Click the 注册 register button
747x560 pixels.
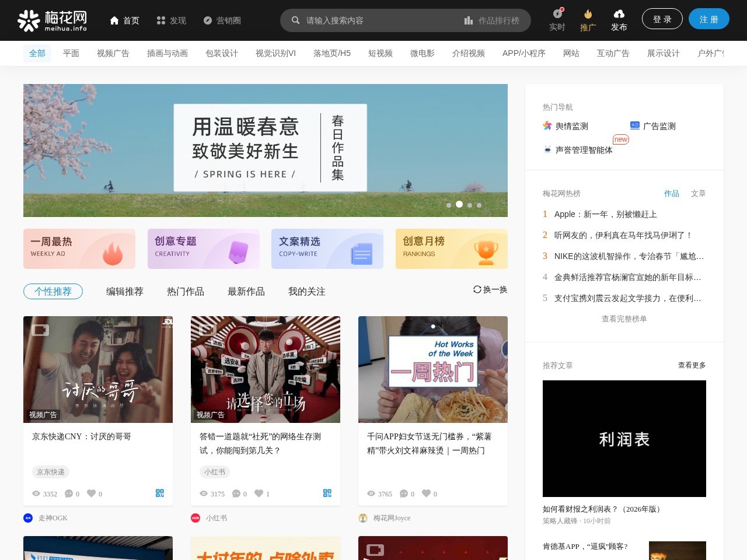708,19
